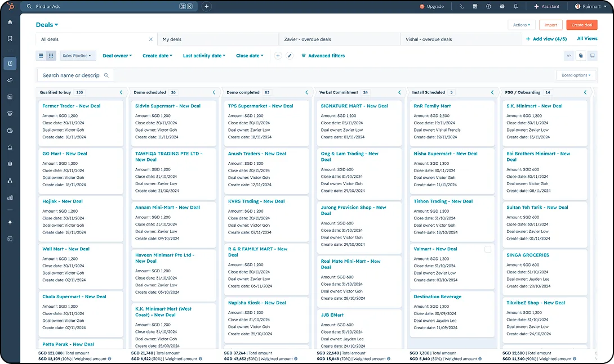
Task: Tick the checkbox on Valmart - New Deal card
Action: tap(487, 249)
